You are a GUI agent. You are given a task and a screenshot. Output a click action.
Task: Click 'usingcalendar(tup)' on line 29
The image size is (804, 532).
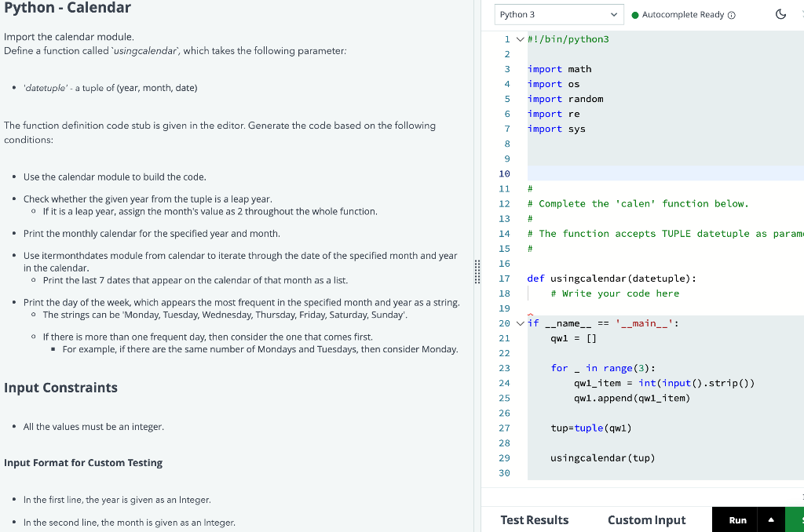[602, 458]
